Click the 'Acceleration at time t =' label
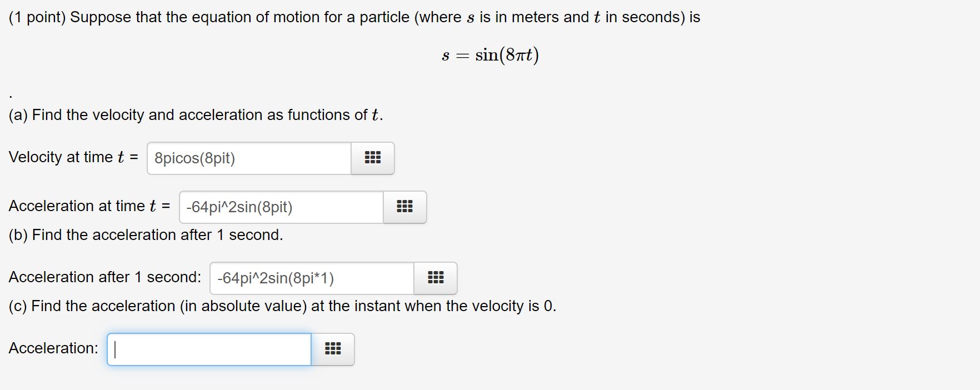 tap(89, 206)
